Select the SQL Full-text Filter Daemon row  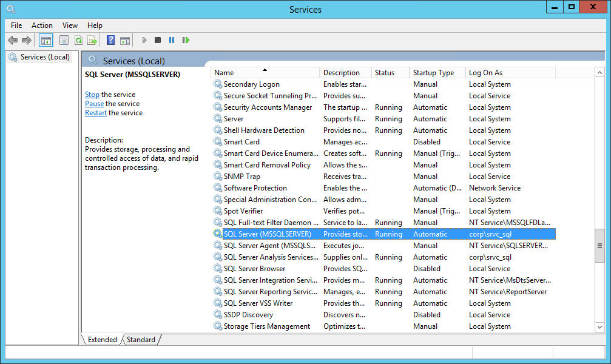(384, 223)
